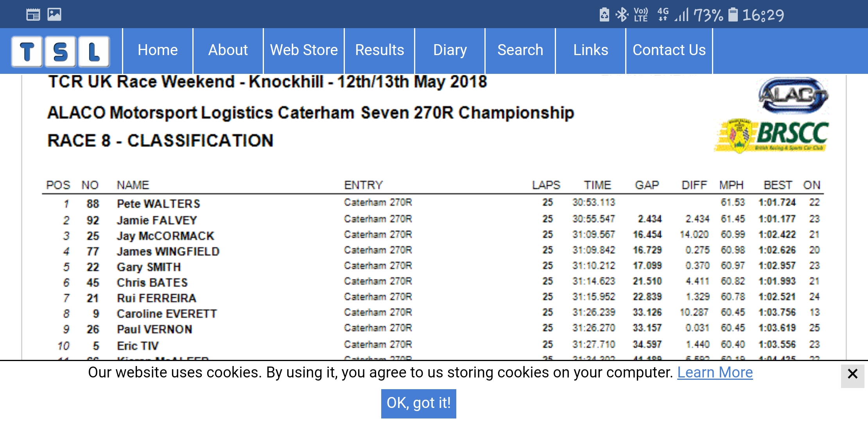Open the TSL logo home link

(61, 51)
